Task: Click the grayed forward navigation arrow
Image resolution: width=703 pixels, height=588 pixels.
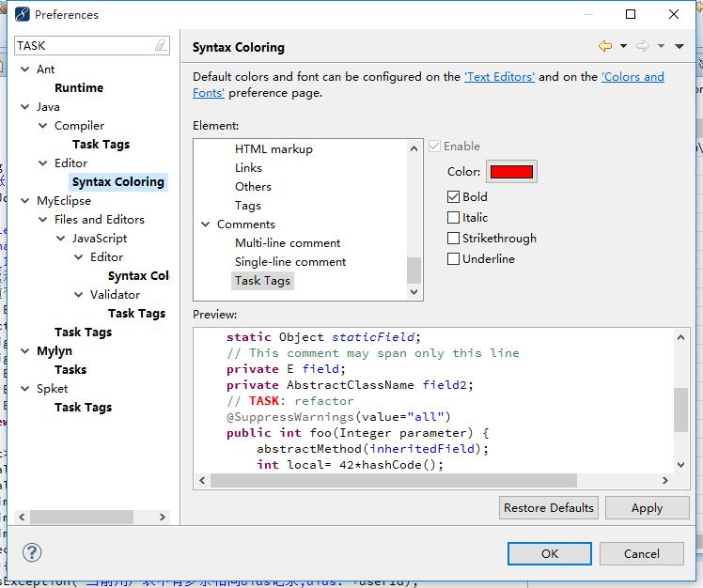Action: click(643, 46)
